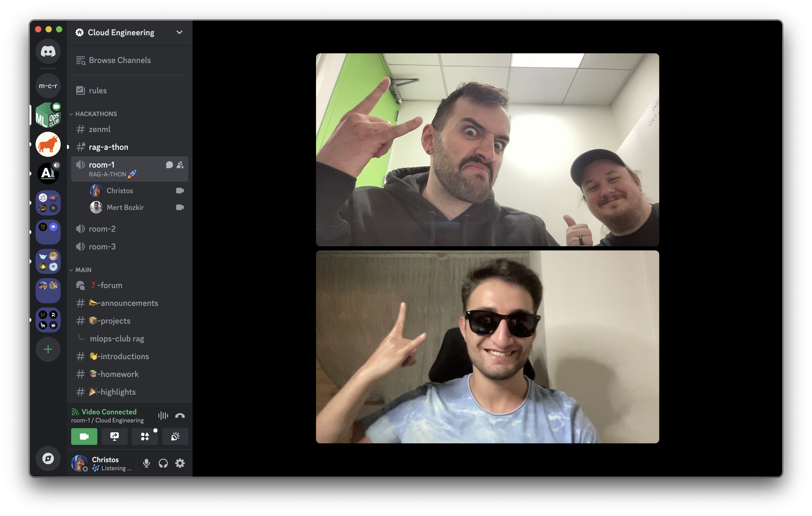
Task: Add a server with the plus button
Action: 48,349
